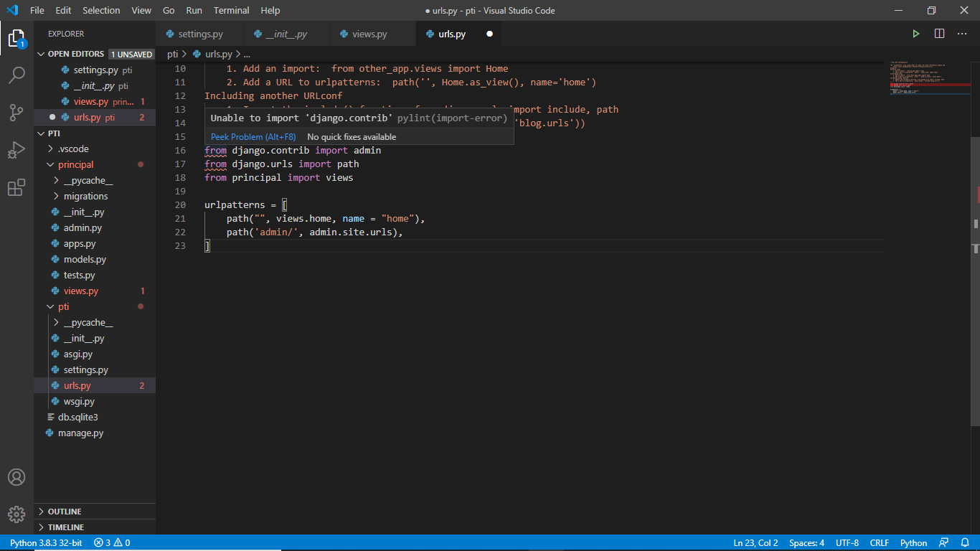Change encoding via UTF-8 status item
This screenshot has width=980, height=551.
847,543
